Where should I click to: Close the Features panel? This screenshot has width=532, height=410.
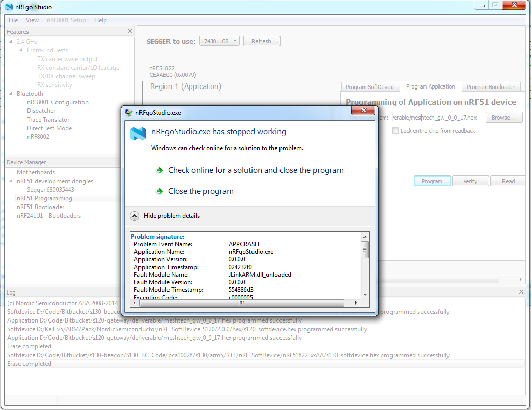[130, 31]
